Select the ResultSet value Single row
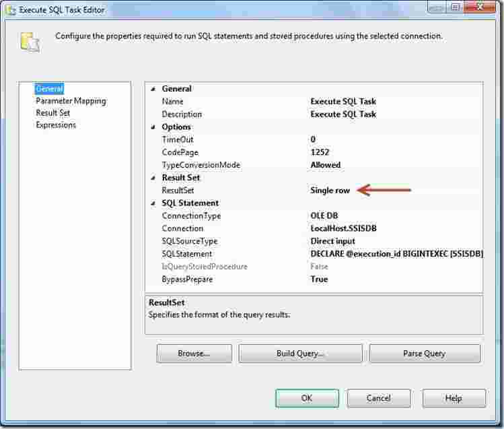 pos(330,191)
